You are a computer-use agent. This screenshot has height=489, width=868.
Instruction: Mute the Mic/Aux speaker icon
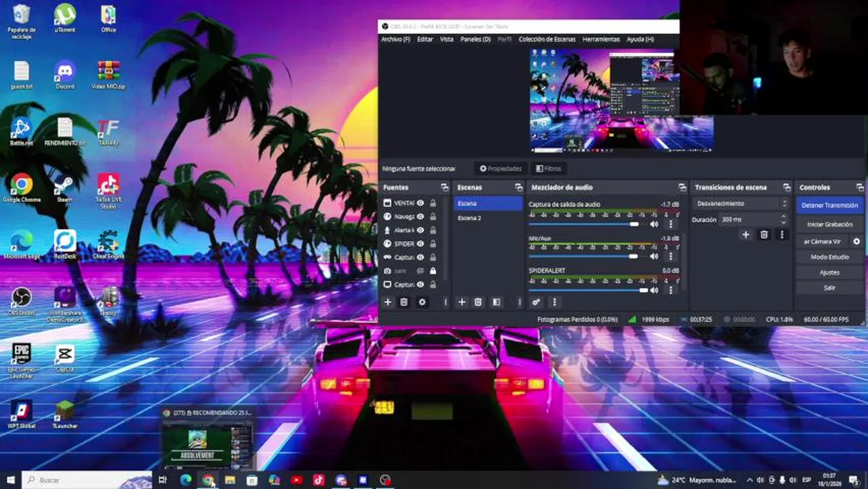654,256
